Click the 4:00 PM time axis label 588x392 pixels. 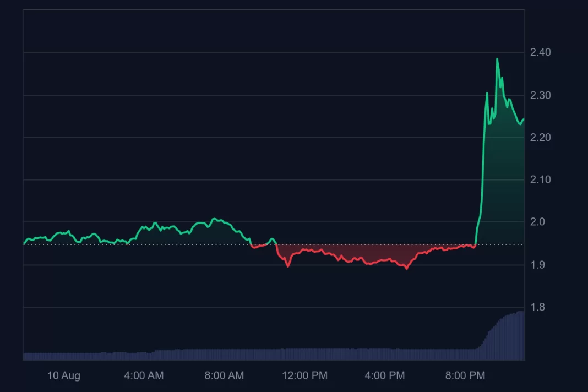point(385,376)
